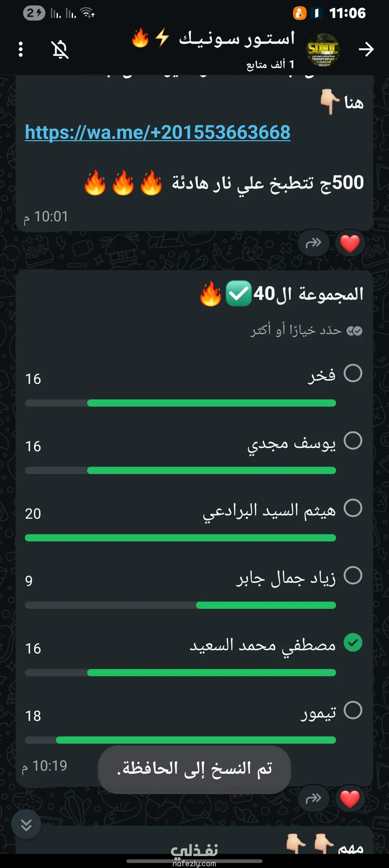Tap heart reaction under the 10:01 message

tap(350, 243)
